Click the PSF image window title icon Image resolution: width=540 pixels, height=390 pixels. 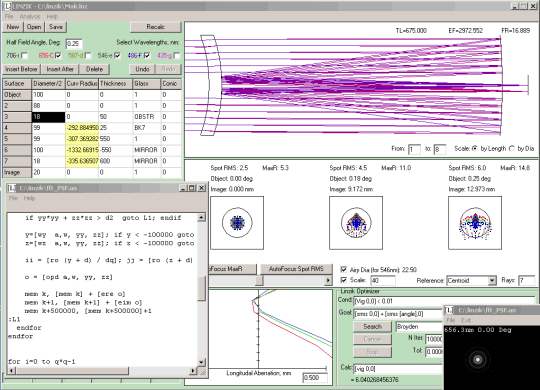click(x=449, y=310)
